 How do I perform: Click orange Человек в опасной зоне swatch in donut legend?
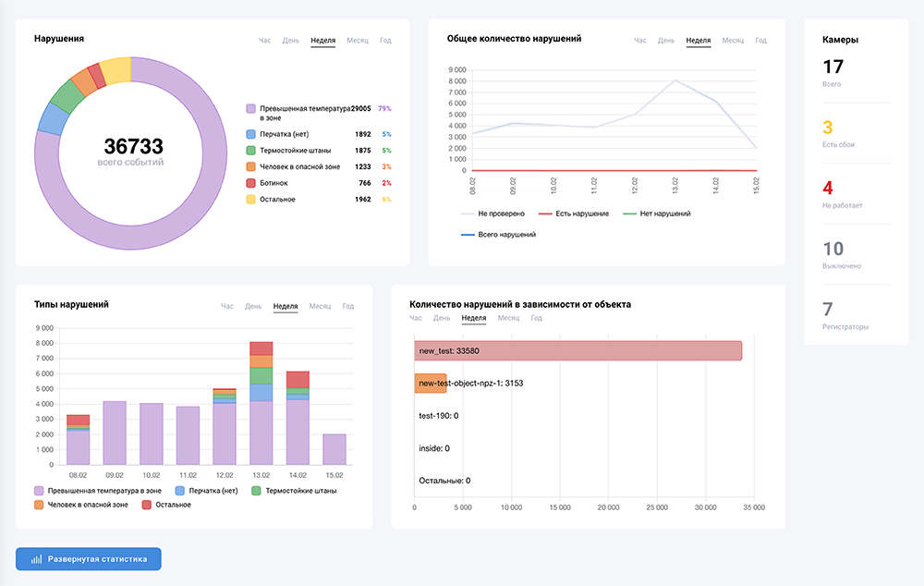[250, 166]
